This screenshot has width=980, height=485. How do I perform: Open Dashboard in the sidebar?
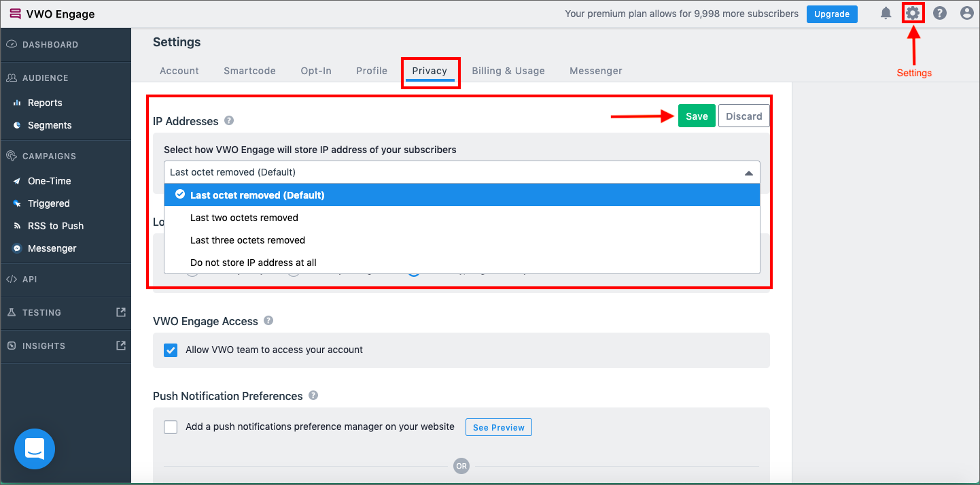click(x=50, y=44)
